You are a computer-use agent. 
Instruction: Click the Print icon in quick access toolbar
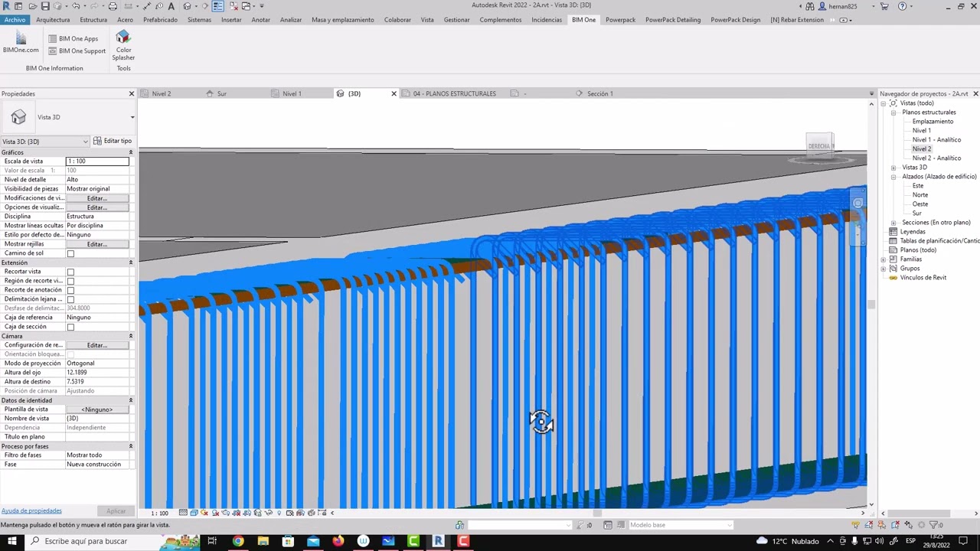pyautogui.click(x=113, y=6)
